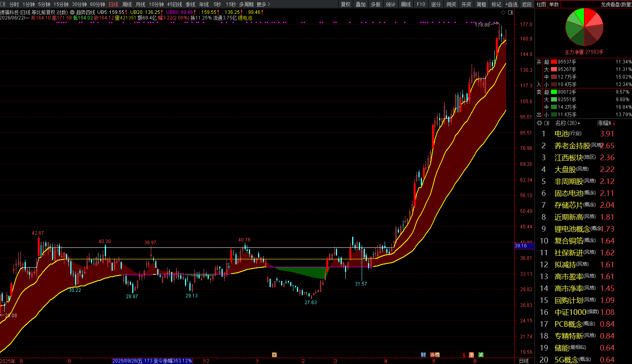Screen dimensions: 632x364
Task: Select the 存储芯片 concept row
Action: [x=584, y=205]
